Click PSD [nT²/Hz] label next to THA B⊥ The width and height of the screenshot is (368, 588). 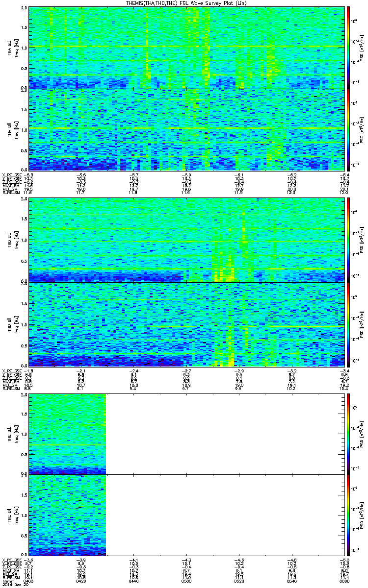362,48
